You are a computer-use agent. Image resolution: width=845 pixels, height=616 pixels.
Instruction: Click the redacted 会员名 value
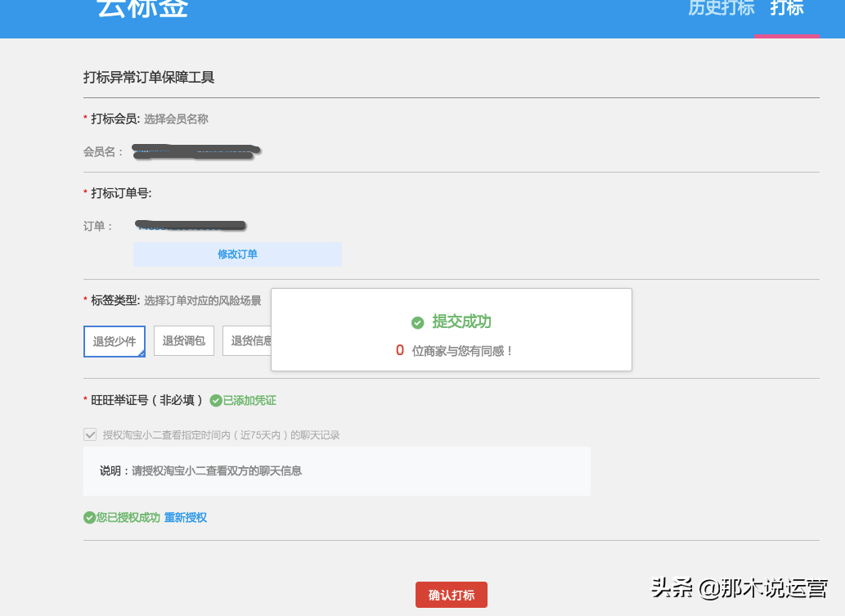197,151
